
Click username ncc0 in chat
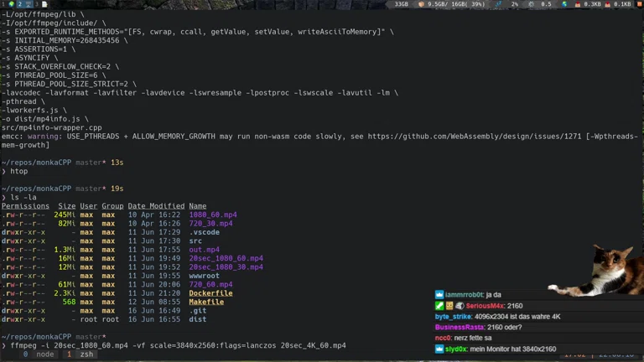coord(443,338)
